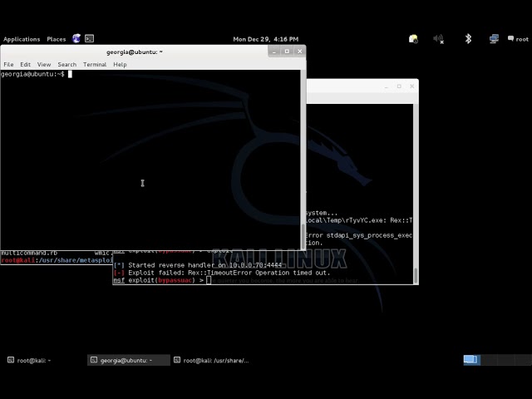Minimize the background terminal window
This screenshot has width=532, height=399.
[386, 86]
